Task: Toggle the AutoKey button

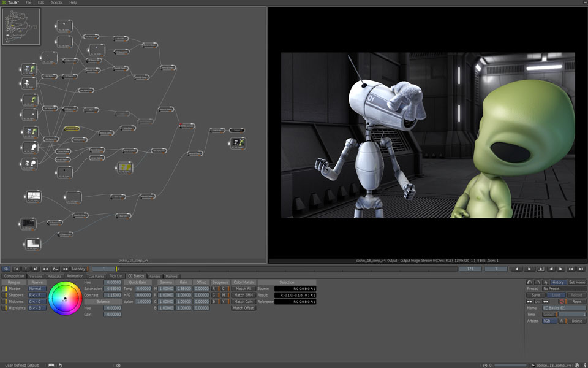Action: tap(78, 269)
